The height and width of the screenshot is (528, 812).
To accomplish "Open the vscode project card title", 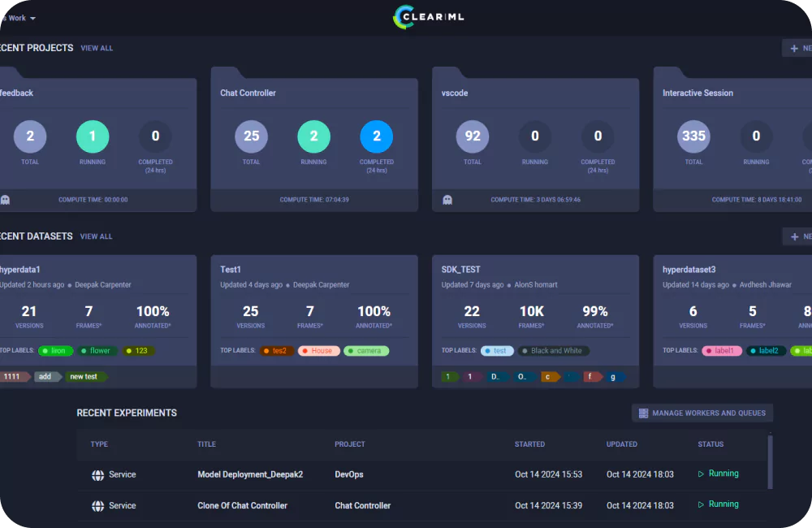I will click(455, 93).
